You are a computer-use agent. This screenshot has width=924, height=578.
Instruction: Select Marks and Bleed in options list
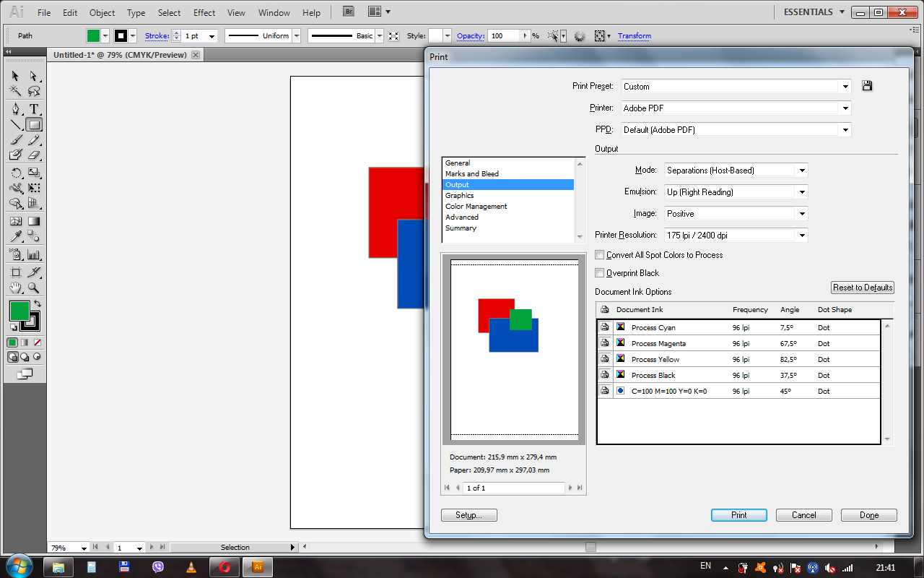[x=472, y=173]
